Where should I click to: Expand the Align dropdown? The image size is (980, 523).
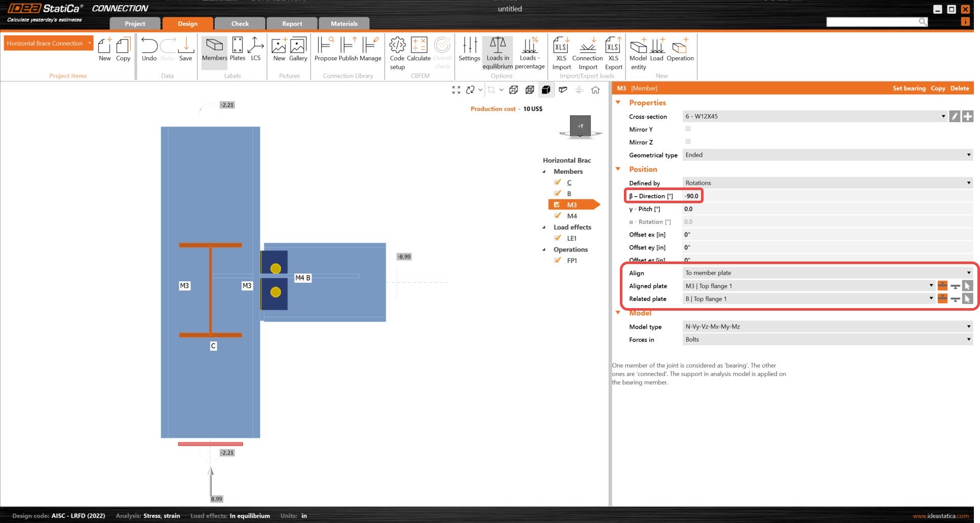(x=827, y=273)
